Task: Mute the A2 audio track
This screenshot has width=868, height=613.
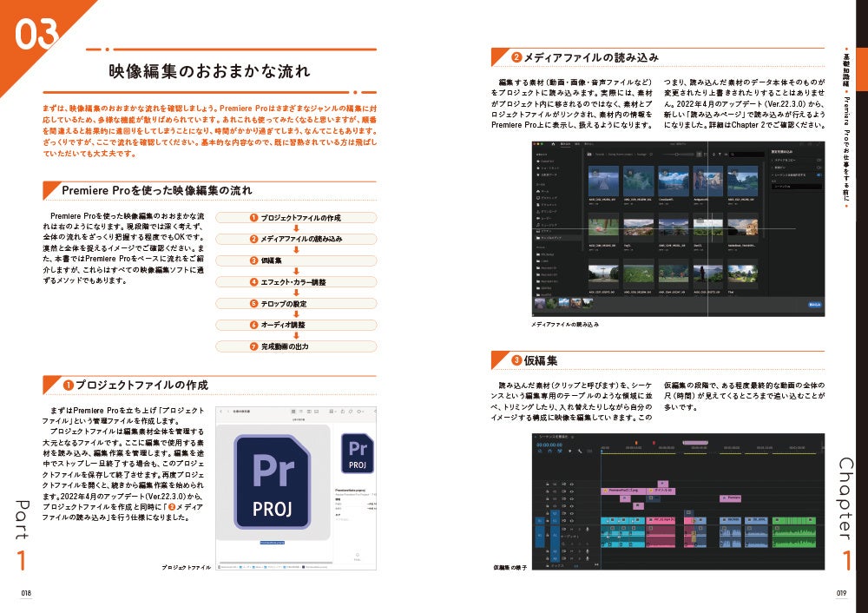Action: point(571,551)
